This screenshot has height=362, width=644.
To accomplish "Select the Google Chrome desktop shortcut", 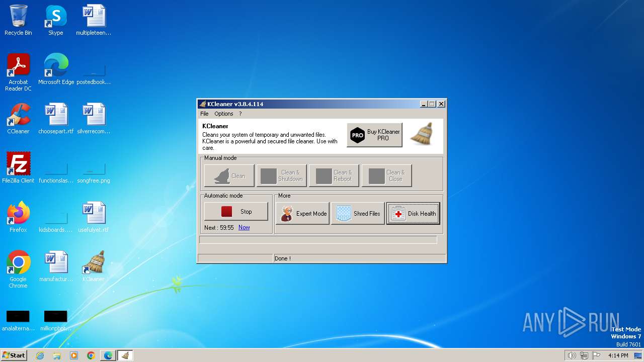I will click(18, 269).
